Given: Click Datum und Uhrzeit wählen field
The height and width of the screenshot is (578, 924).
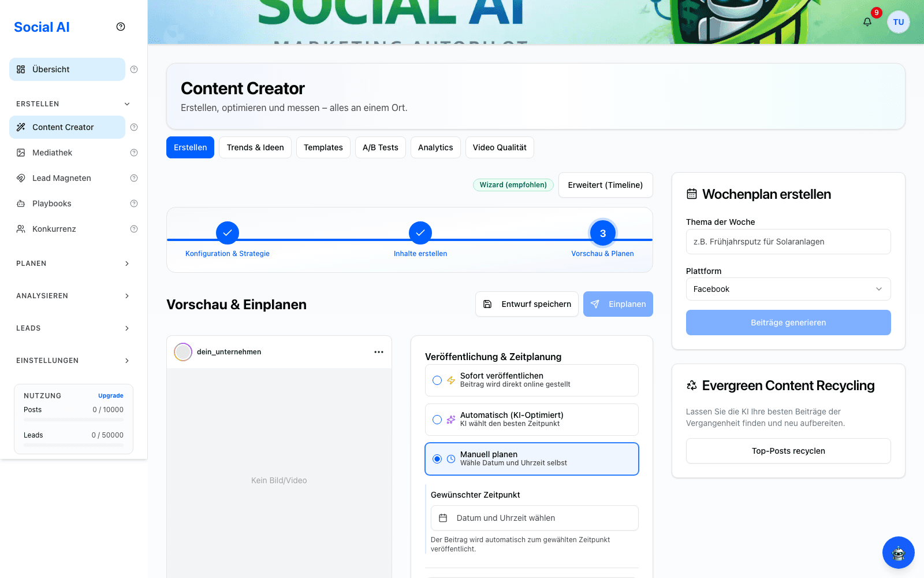Looking at the screenshot, I should (x=535, y=518).
